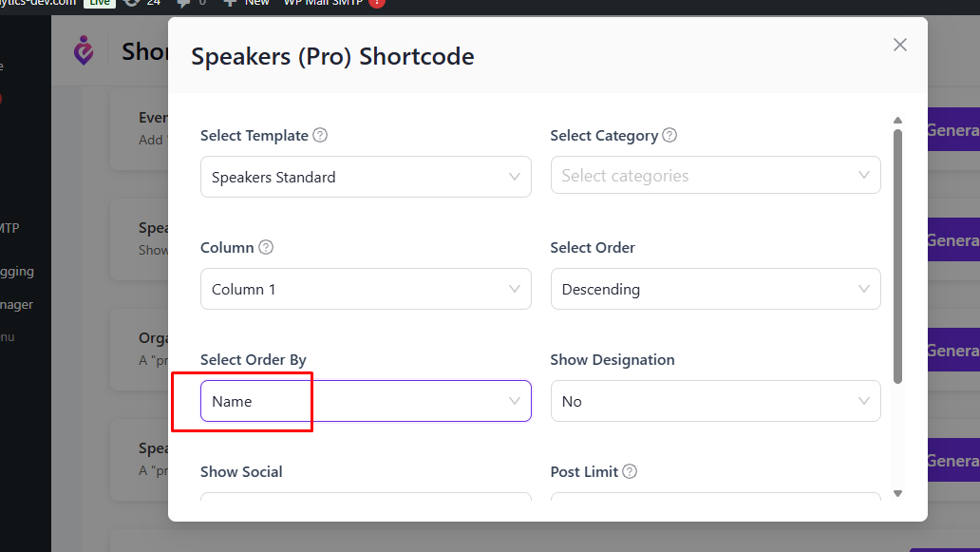Open the Show Designation No dropdown

(x=716, y=401)
